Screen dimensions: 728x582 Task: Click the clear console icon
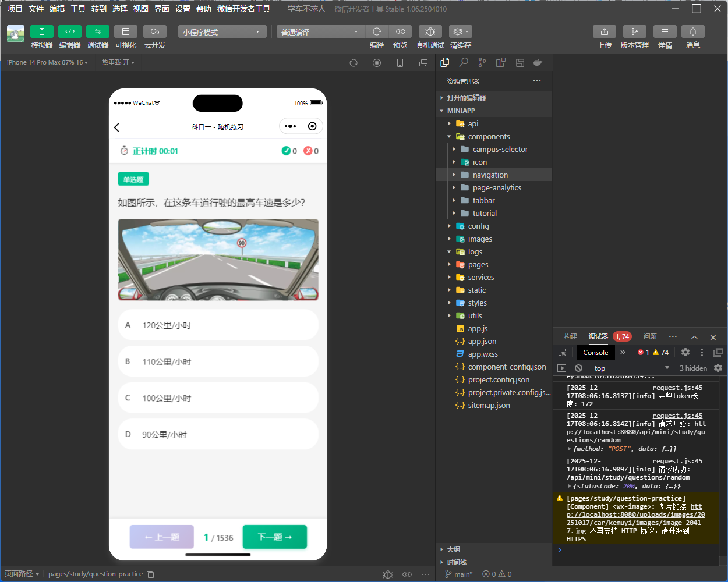click(578, 368)
